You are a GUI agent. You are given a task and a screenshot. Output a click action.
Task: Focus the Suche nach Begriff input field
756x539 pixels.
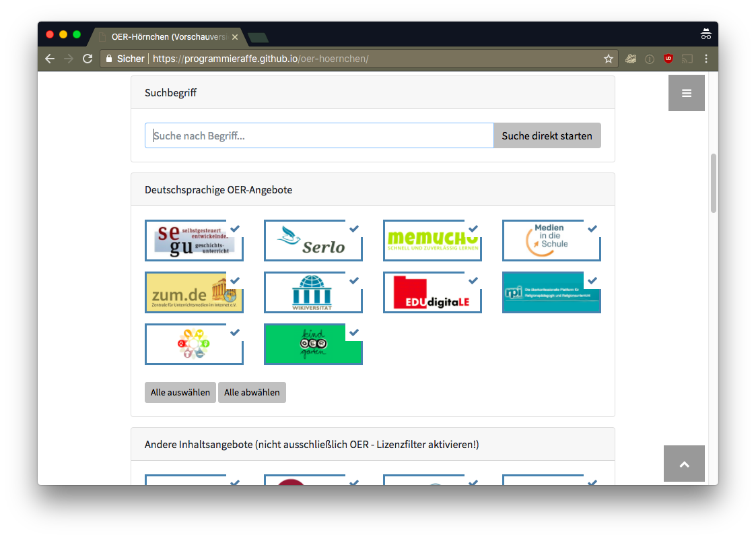point(319,135)
